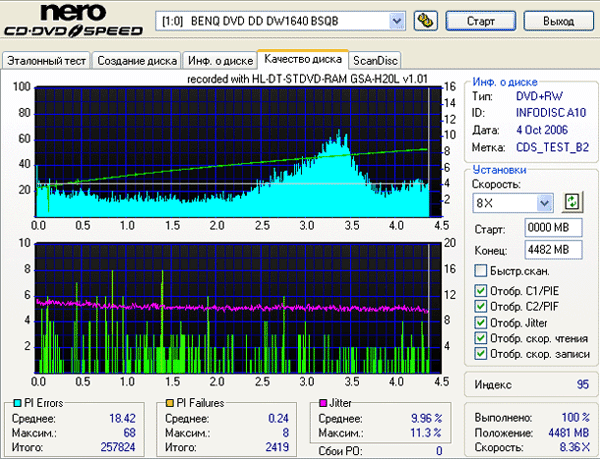Switch to the Эталонный тест tab

point(46,61)
